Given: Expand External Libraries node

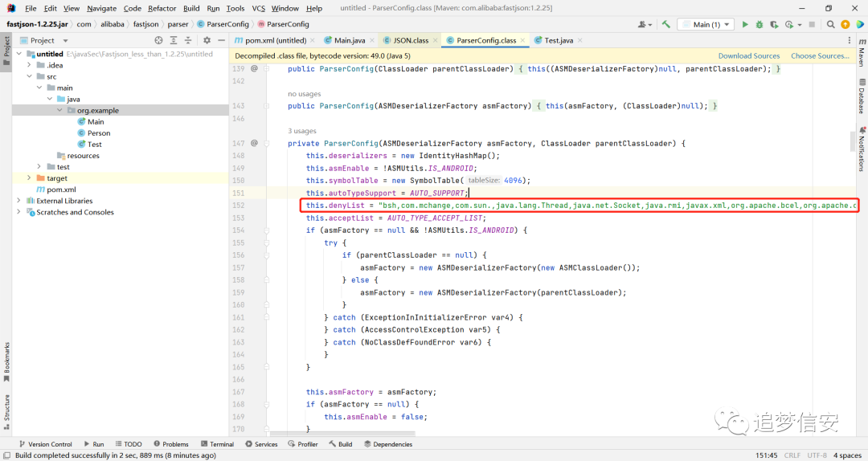Looking at the screenshot, I should tap(18, 201).
